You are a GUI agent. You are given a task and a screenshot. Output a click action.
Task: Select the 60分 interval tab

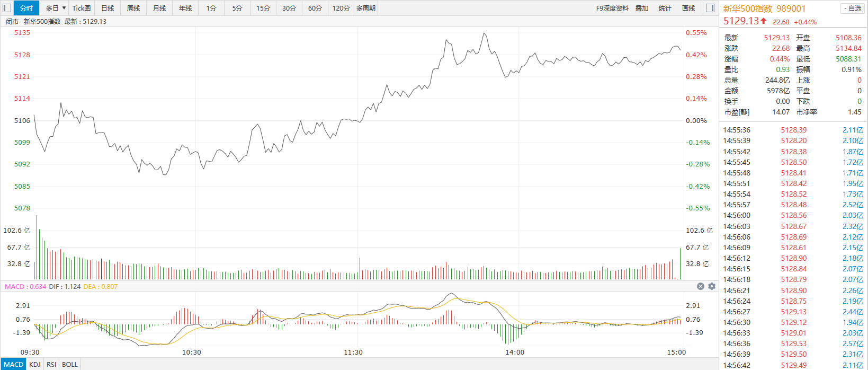[315, 8]
